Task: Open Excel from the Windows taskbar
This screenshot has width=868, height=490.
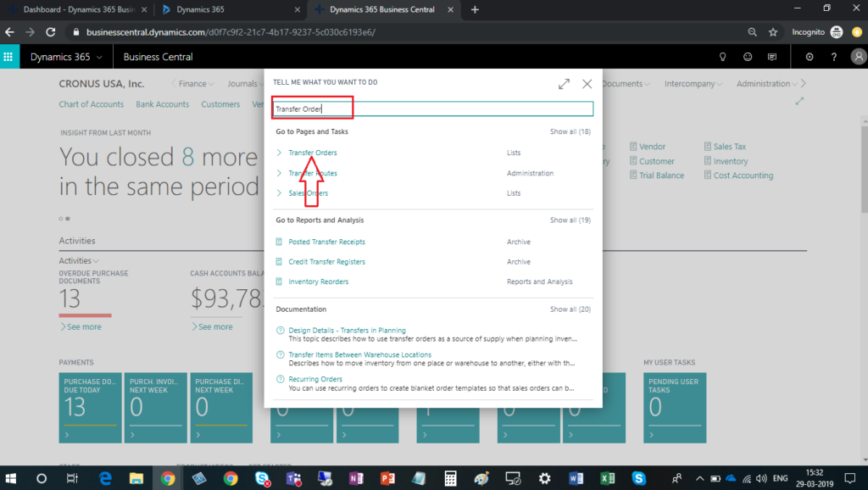Action: [607, 478]
